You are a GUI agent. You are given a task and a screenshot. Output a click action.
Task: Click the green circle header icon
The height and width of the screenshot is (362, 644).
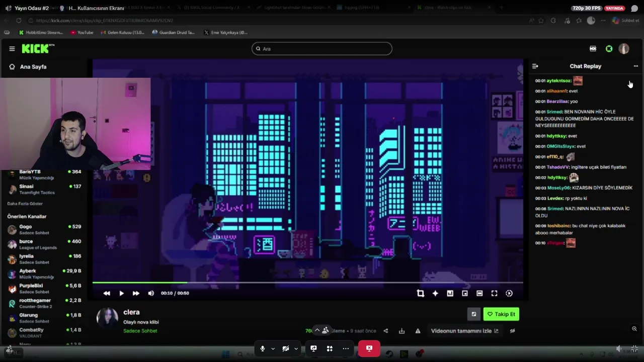(609, 49)
